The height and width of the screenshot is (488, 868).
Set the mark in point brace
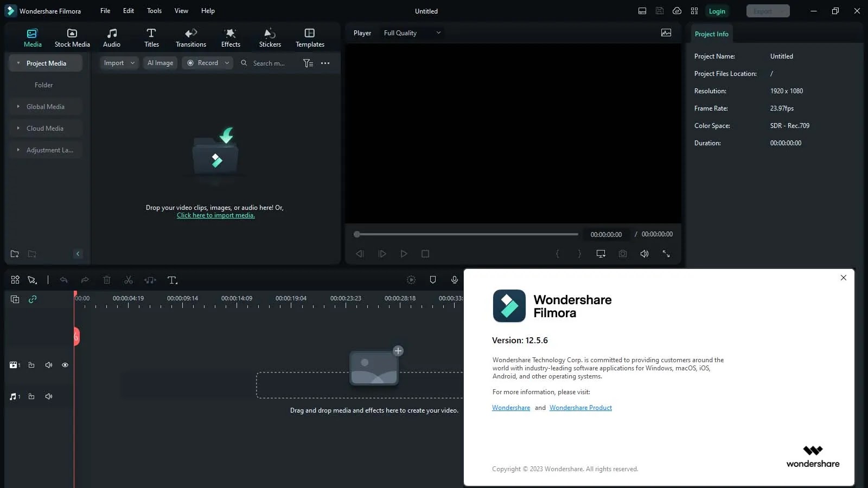(x=557, y=254)
